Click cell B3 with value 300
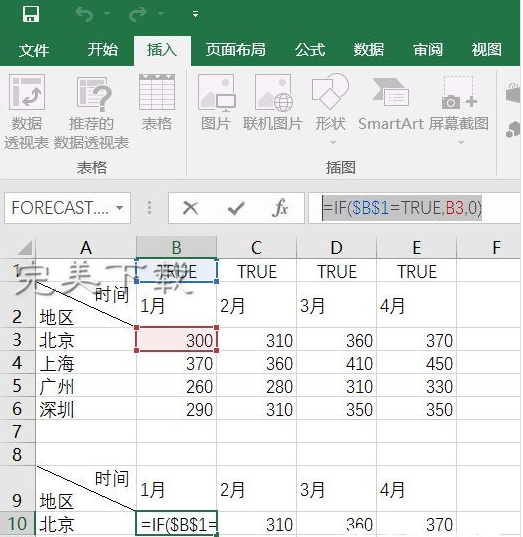Image resolution: width=523 pixels, height=537 pixels. (x=176, y=339)
